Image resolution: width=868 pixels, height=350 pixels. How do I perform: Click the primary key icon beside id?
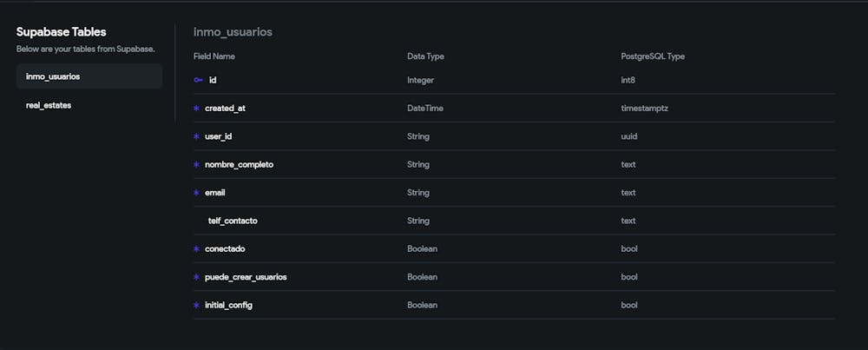click(x=198, y=80)
